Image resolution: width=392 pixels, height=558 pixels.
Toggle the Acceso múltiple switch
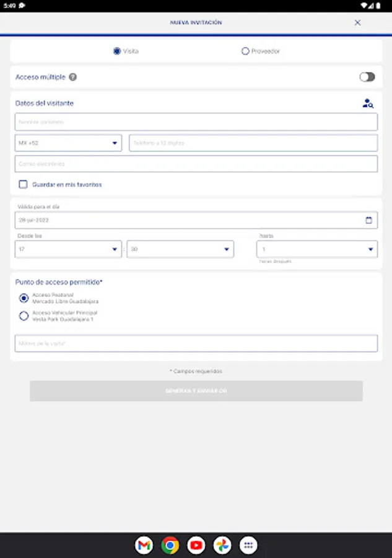[x=367, y=77]
